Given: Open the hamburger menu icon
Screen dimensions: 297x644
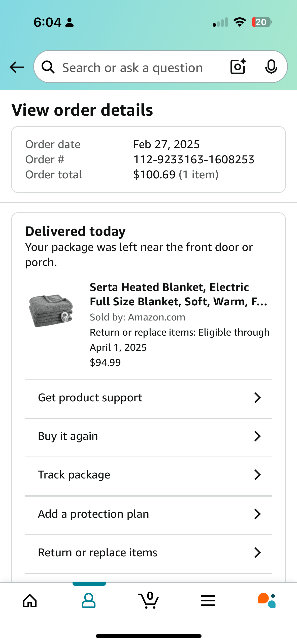Looking at the screenshot, I should 208,601.
